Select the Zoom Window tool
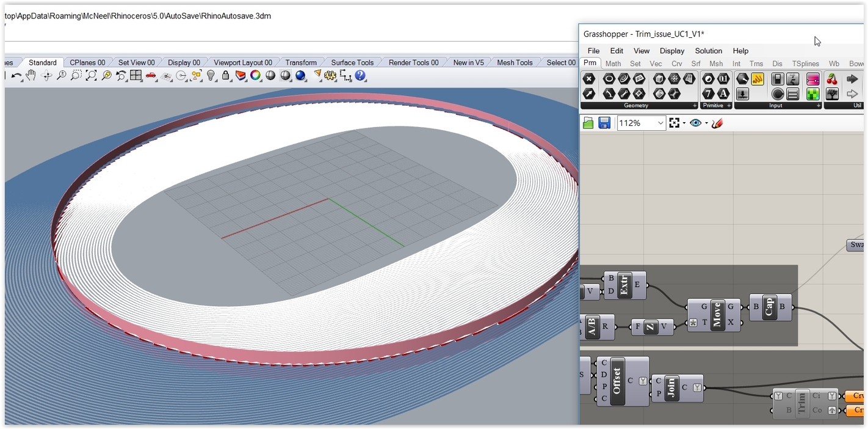Screen dimensions: 868x429 click(76, 76)
